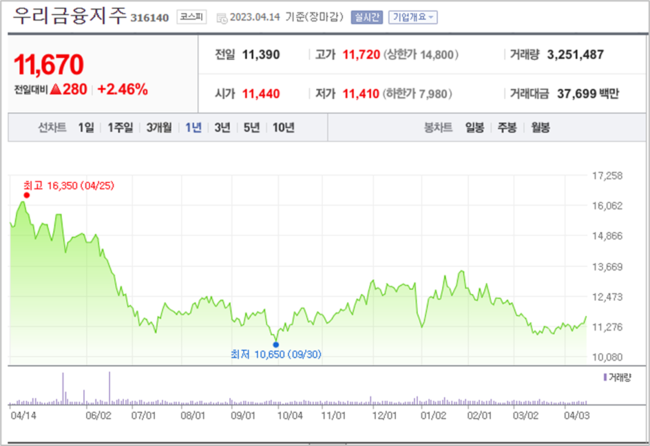The height and width of the screenshot is (446, 650).
Task: Click the 17,258 price axis label
Action: (x=607, y=176)
